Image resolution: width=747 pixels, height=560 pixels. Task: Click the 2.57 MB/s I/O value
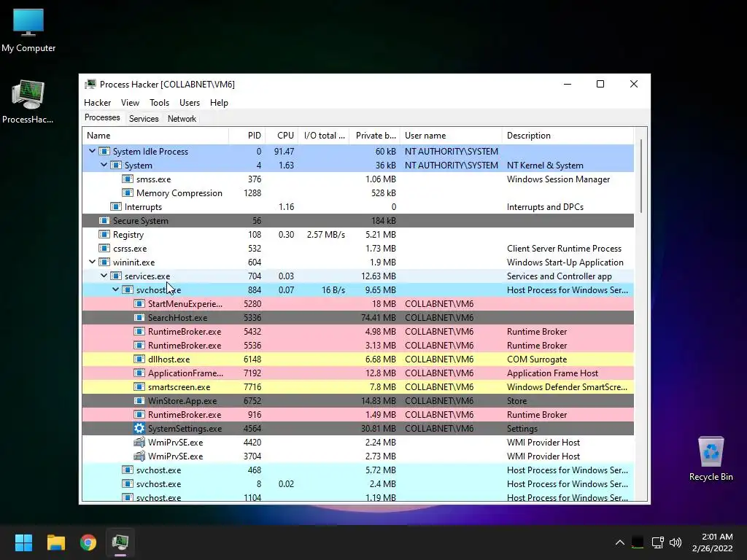click(326, 234)
